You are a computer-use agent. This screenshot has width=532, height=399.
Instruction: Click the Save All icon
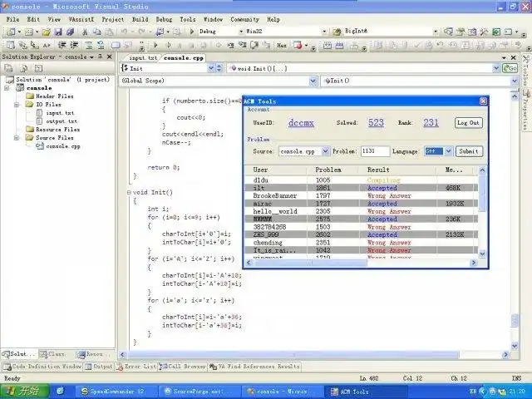(70, 32)
